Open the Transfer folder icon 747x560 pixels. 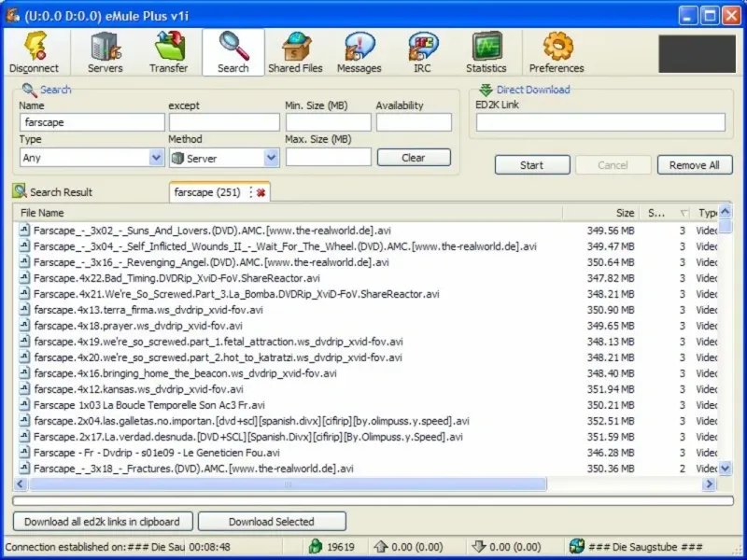tap(169, 46)
